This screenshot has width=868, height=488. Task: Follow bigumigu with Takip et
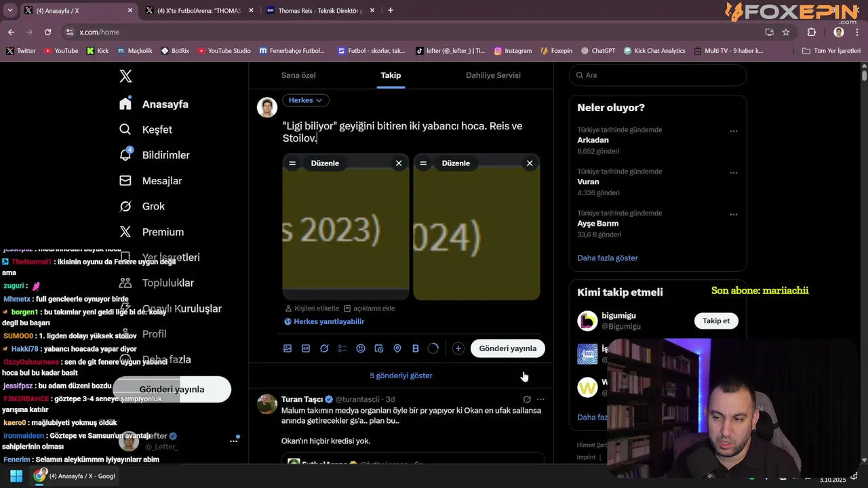point(716,321)
